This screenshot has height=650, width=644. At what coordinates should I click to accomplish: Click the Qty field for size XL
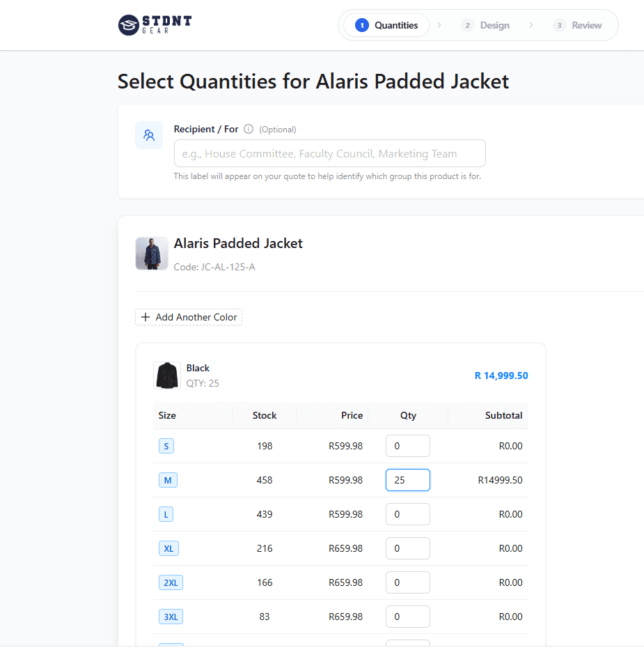click(x=408, y=548)
